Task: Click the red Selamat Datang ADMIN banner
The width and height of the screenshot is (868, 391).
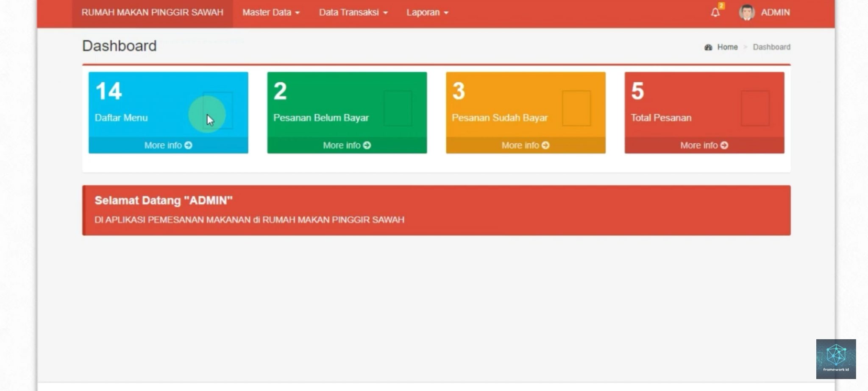Action: tap(437, 209)
